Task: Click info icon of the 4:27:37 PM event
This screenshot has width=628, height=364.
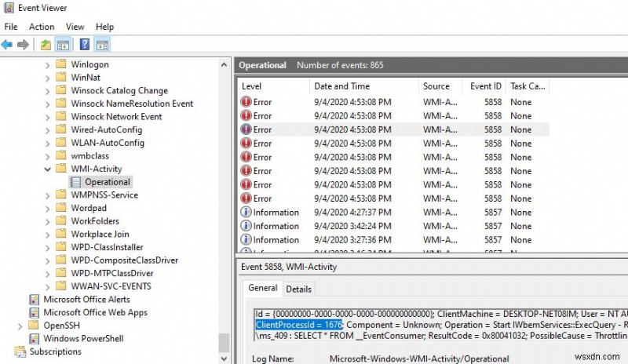Action: click(x=246, y=212)
